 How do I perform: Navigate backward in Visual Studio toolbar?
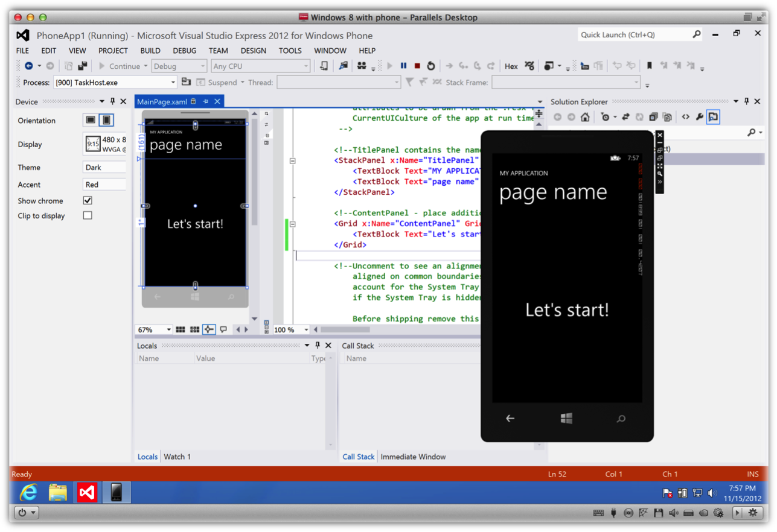[x=28, y=66]
